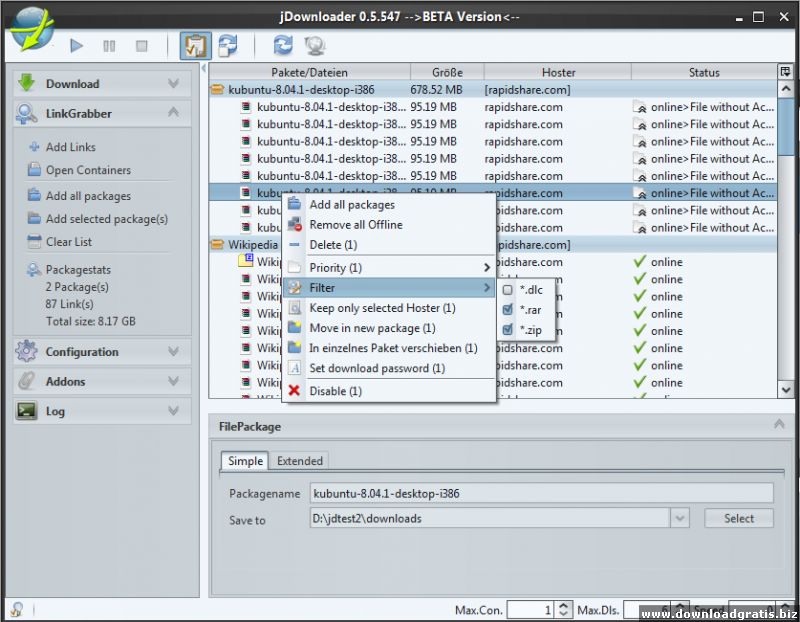This screenshot has width=800, height=622.
Task: Check the *.dlc filter checkbox
Action: [507, 290]
